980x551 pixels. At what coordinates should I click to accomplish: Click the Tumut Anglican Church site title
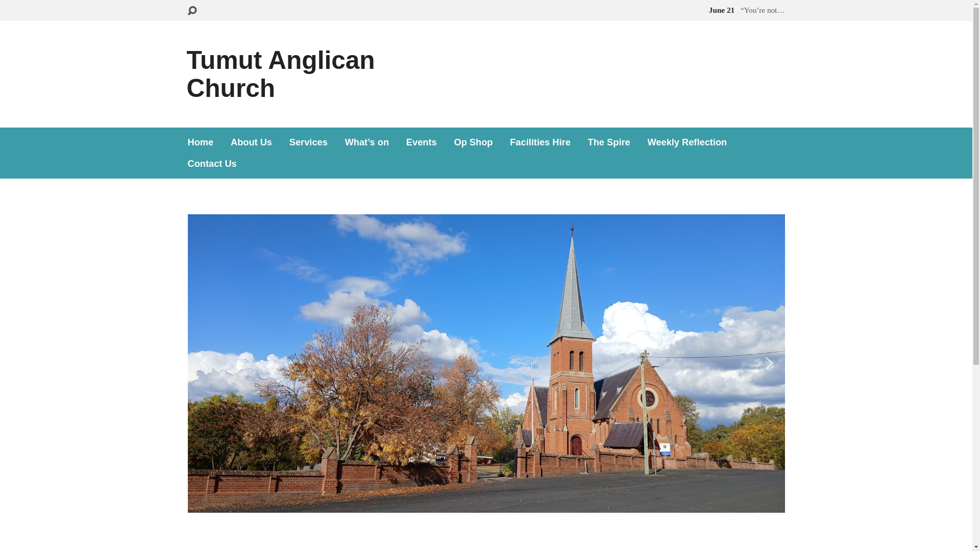tap(281, 74)
